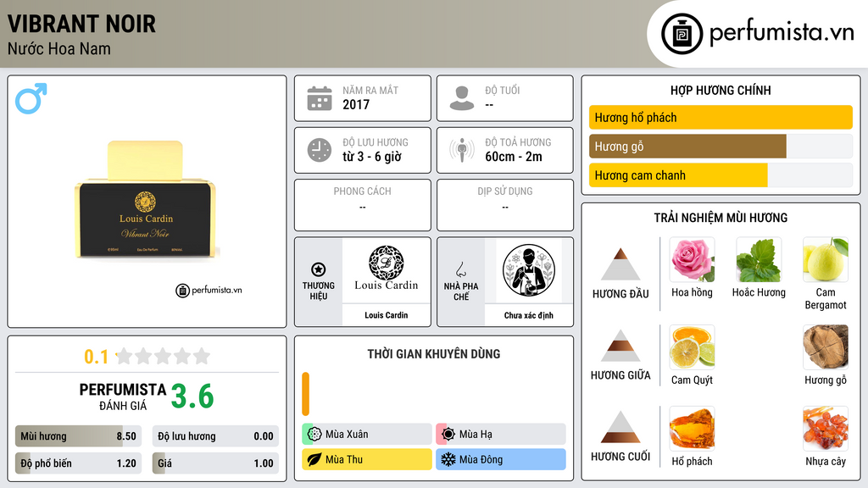Click the orange bar in Thời gian khuyên dùng

tap(305, 394)
